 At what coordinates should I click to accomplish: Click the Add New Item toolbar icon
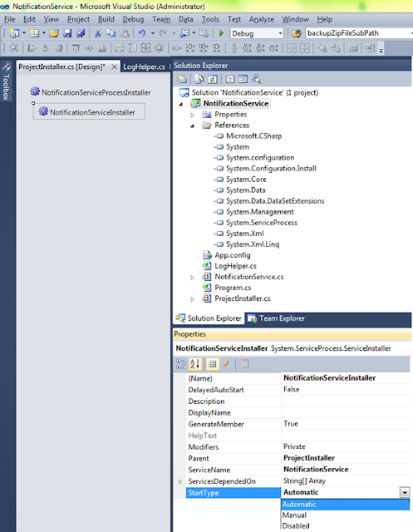pyautogui.click(x=34, y=33)
